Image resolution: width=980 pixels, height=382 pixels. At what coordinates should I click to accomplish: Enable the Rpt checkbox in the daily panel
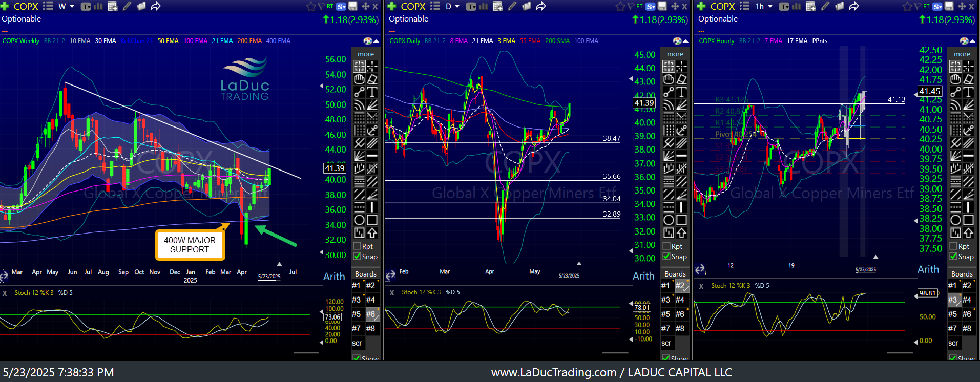pyautogui.click(x=666, y=246)
